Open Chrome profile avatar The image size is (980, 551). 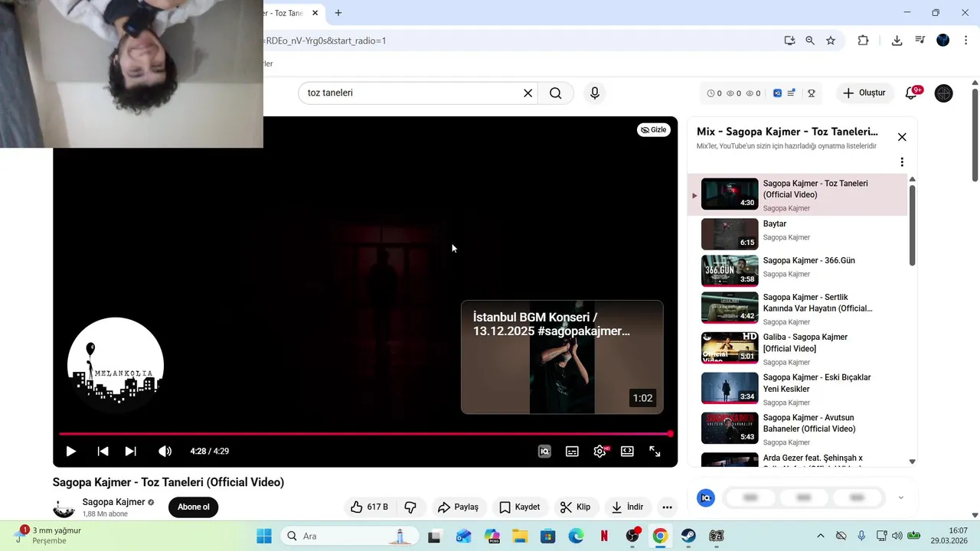(943, 41)
